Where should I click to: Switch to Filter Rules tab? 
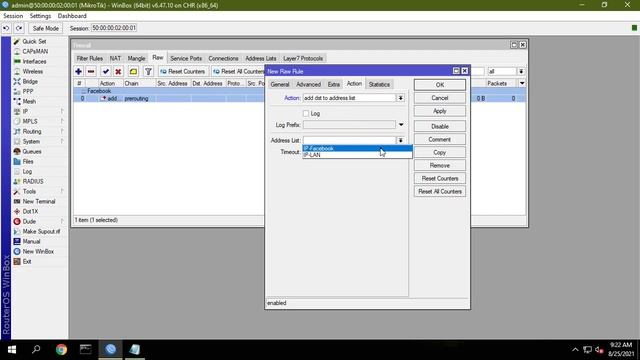(x=90, y=58)
